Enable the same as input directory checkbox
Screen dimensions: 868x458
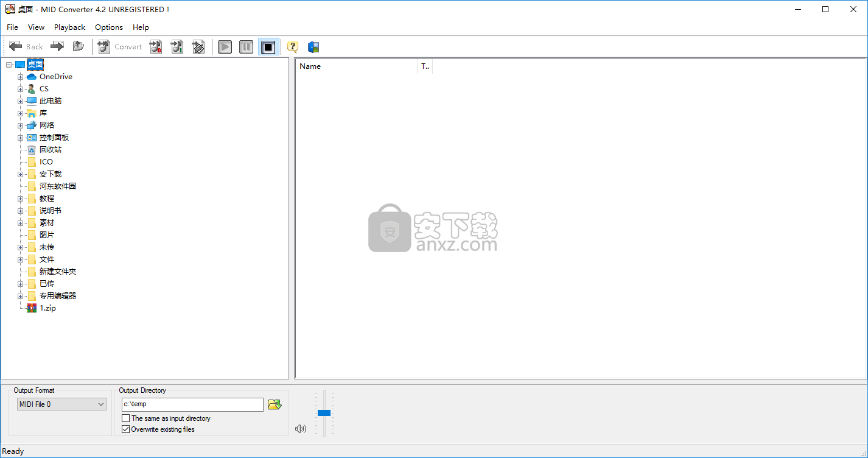tap(126, 418)
